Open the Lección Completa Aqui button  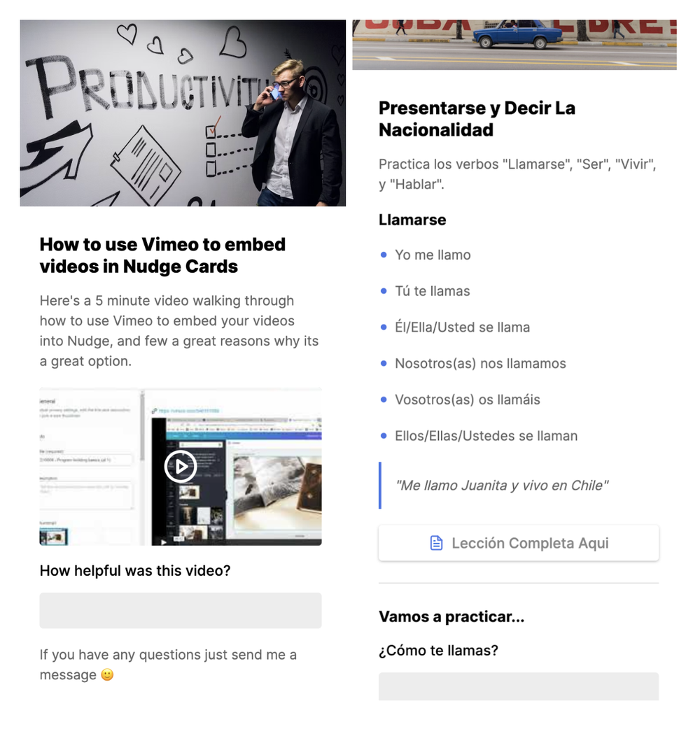tap(519, 543)
